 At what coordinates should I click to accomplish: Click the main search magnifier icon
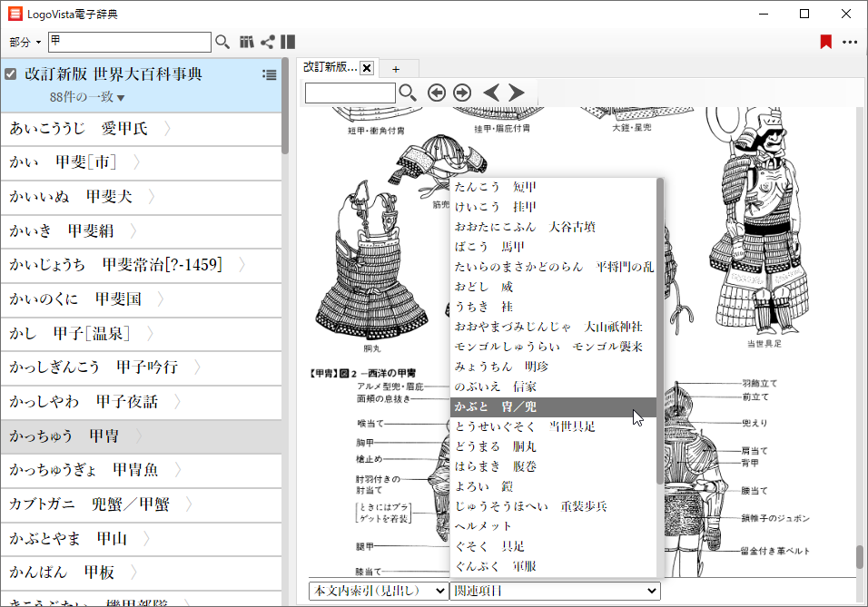222,42
